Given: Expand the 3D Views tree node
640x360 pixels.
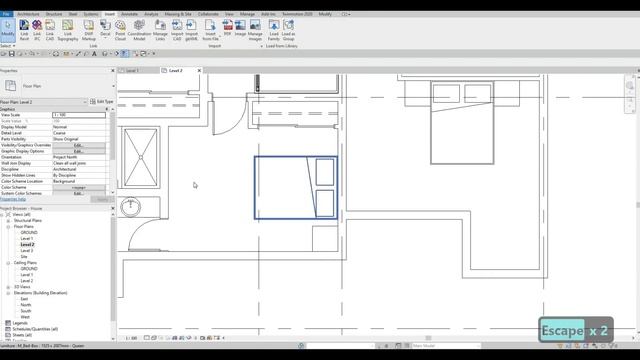Looking at the screenshot, I should 8,287.
